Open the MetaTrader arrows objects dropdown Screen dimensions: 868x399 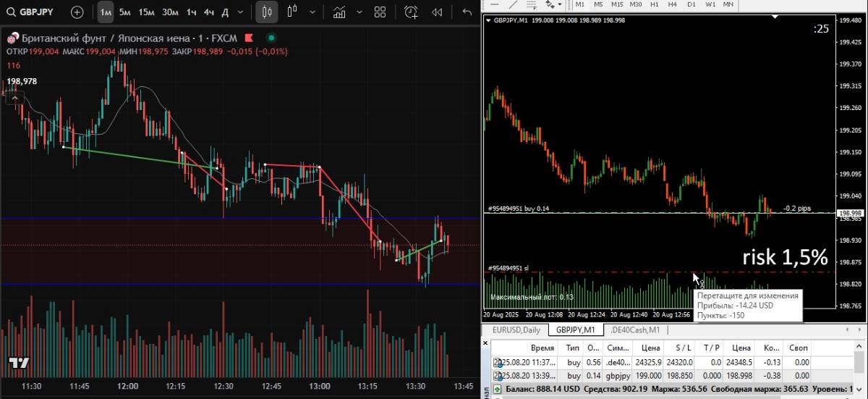click(x=560, y=4)
